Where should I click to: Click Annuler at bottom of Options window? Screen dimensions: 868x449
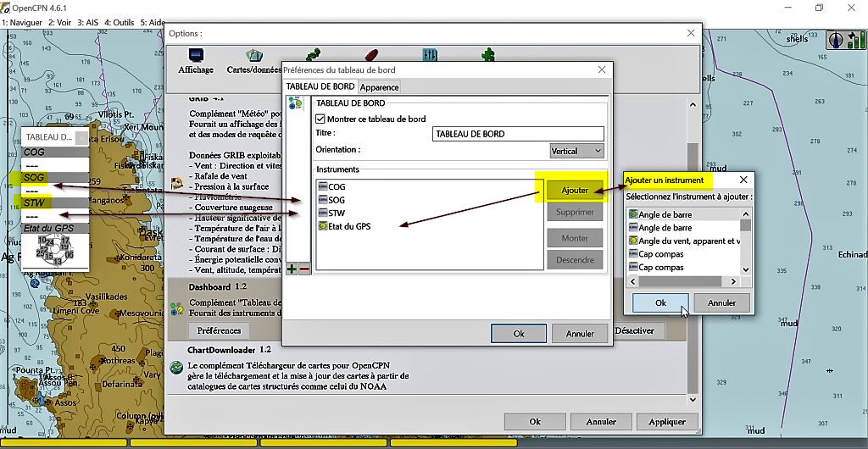pos(601,421)
